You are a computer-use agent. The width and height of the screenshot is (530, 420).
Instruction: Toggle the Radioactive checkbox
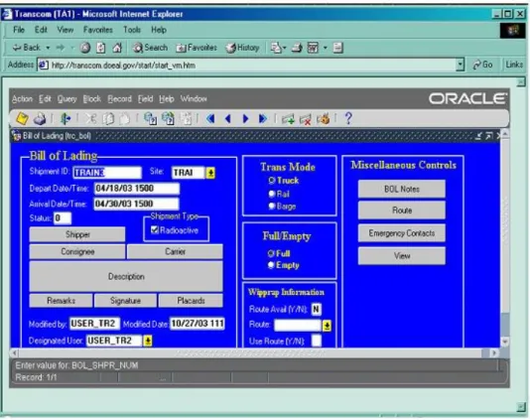click(x=155, y=230)
